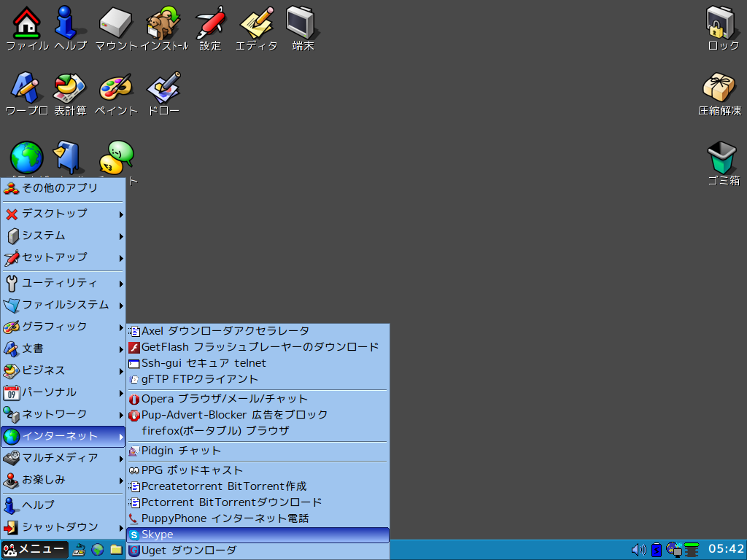Click the battery tray icon

657,550
